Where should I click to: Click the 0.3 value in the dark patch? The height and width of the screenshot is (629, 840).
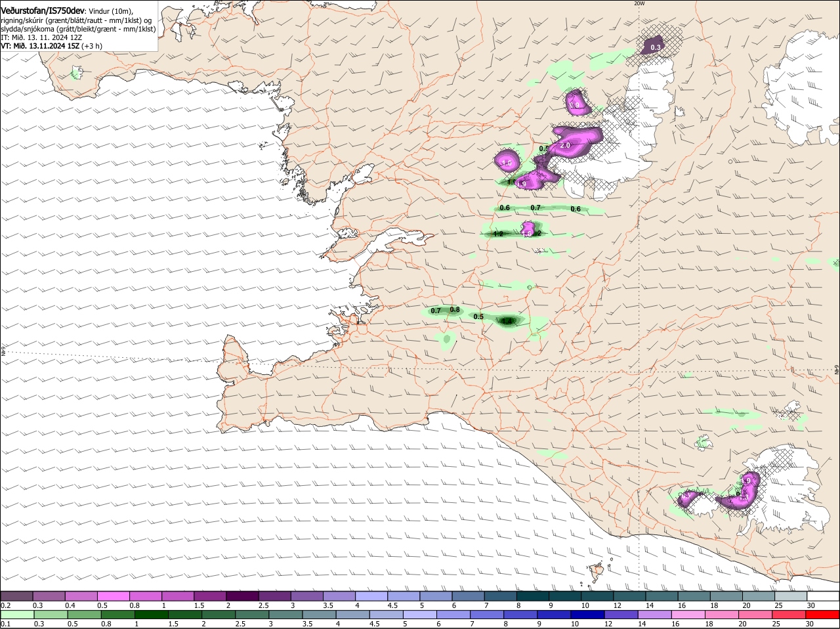[x=655, y=47]
